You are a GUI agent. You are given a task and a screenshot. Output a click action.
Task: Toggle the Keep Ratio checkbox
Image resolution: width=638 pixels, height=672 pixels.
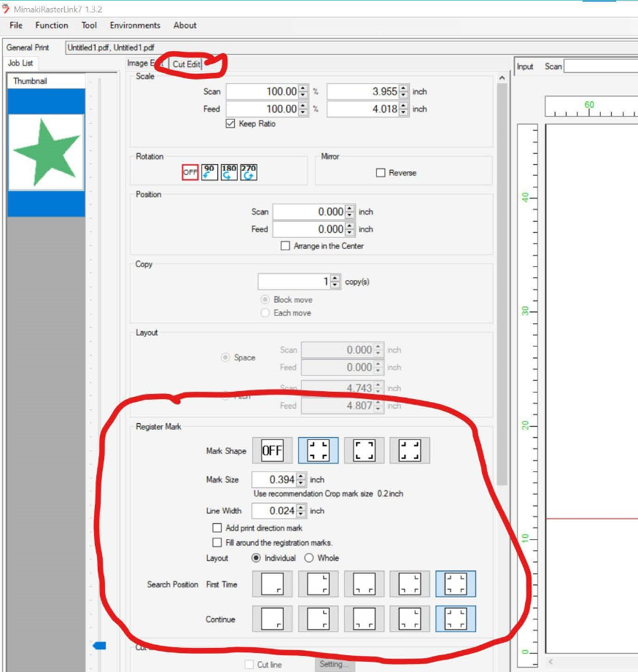click(230, 124)
